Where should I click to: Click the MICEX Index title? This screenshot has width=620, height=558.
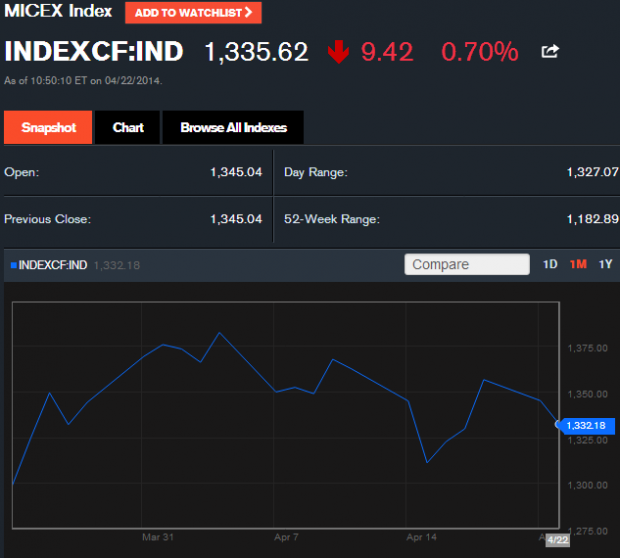coord(60,13)
